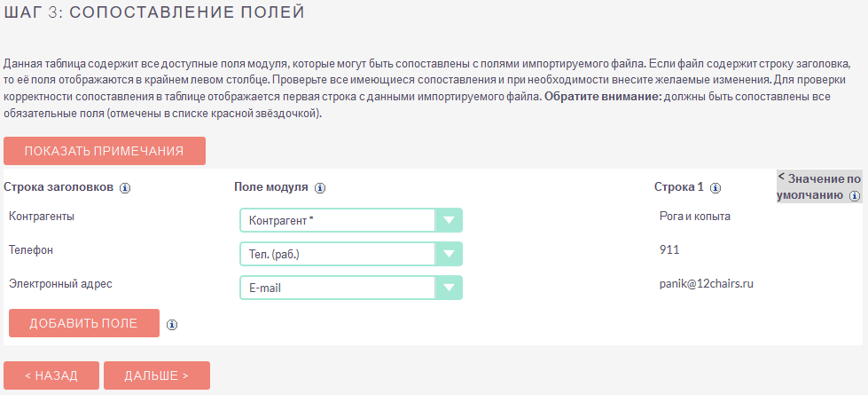Click info icon beside Добавить поле button
The height and width of the screenshot is (395, 868).
click(172, 324)
